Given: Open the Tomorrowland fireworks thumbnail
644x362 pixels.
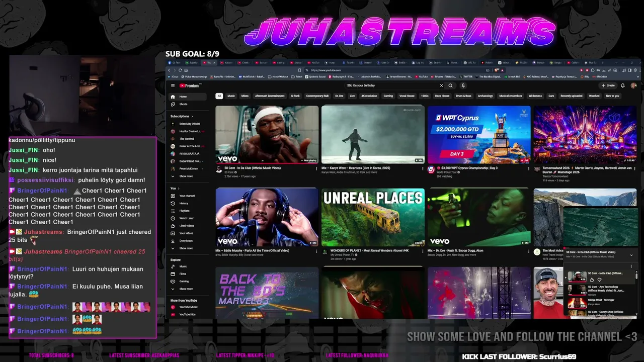Looking at the screenshot, I should pos(585,134).
